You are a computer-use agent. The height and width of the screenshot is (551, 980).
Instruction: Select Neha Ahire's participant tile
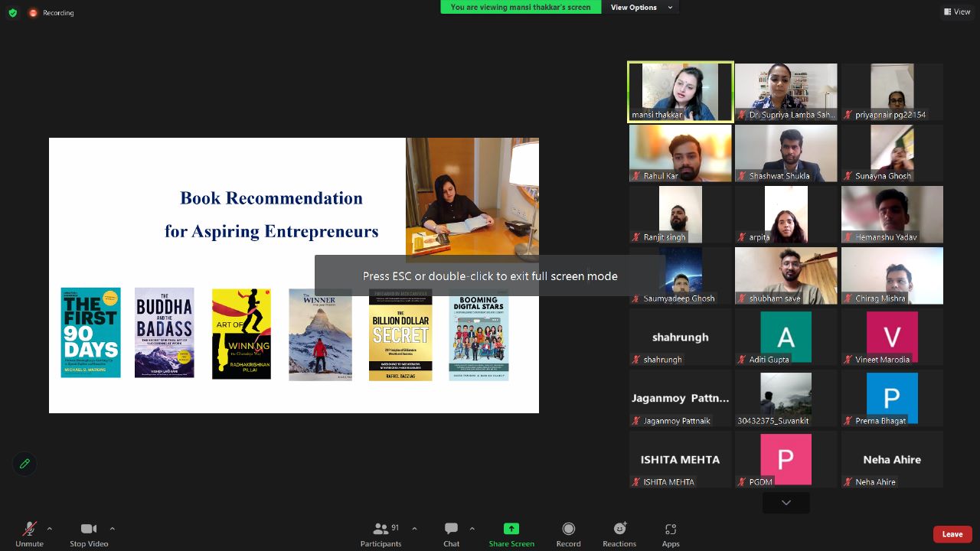point(892,459)
